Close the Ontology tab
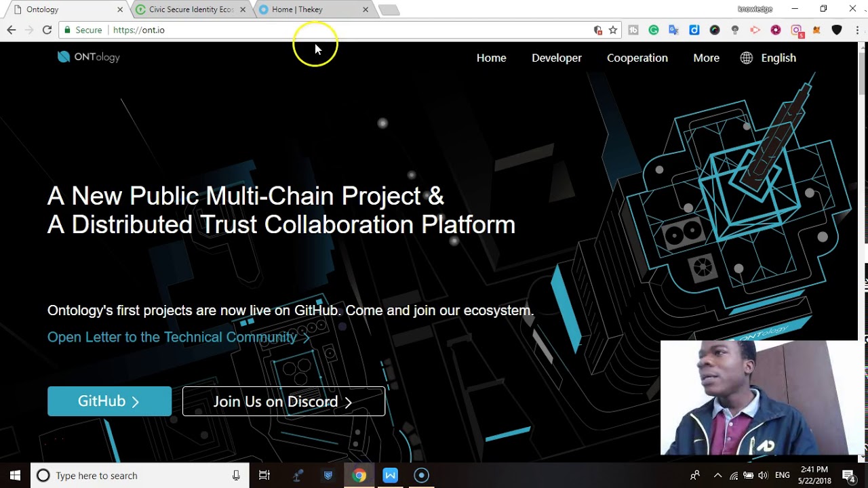868x488 pixels. point(120,9)
